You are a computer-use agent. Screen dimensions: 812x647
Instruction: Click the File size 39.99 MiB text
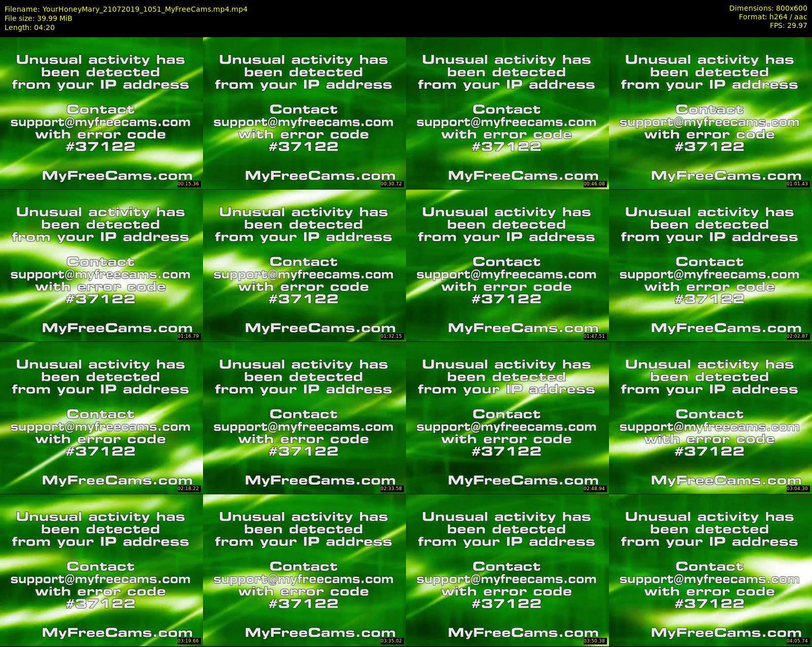click(38, 18)
